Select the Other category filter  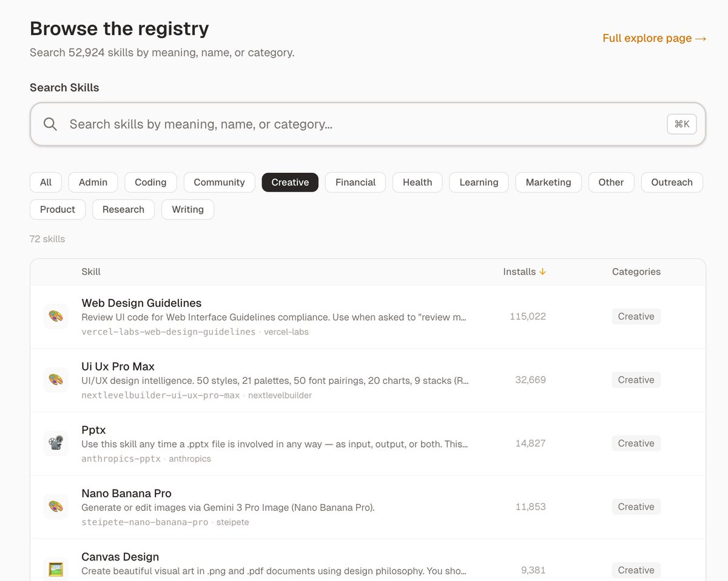coord(611,183)
